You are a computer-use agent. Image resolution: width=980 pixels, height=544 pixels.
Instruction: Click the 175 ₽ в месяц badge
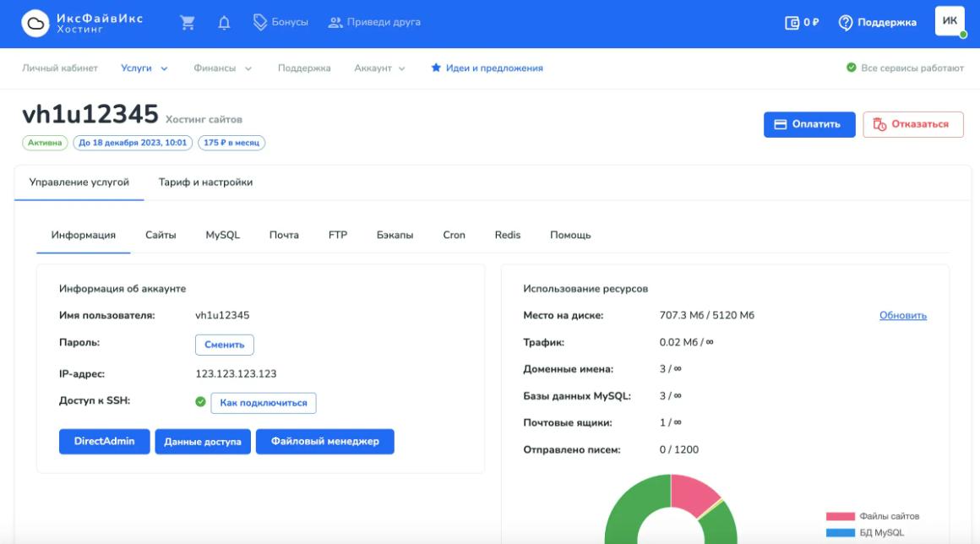coord(231,143)
